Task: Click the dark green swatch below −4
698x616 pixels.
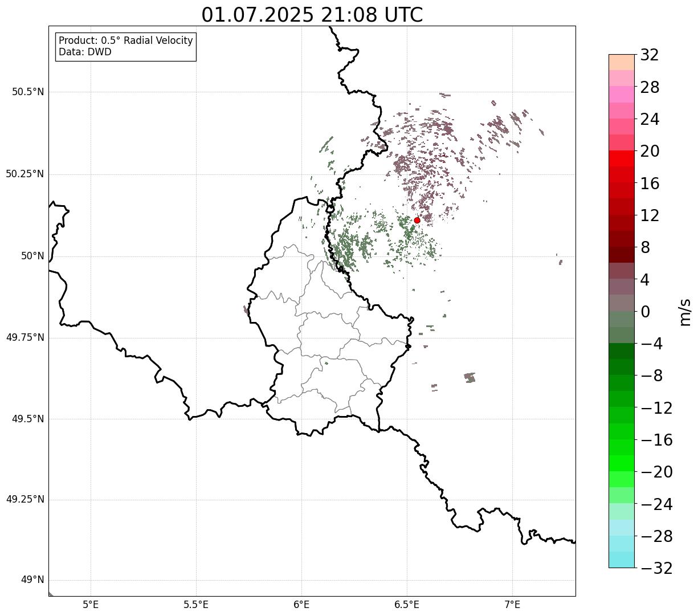Action: (x=622, y=351)
